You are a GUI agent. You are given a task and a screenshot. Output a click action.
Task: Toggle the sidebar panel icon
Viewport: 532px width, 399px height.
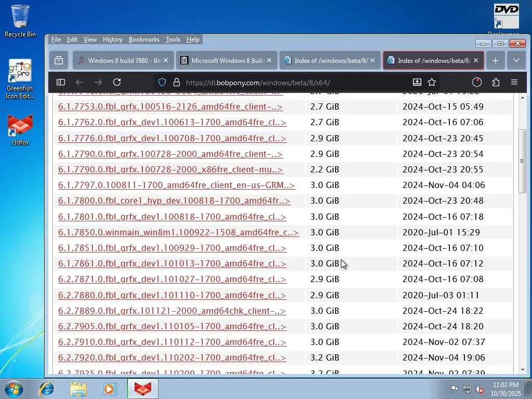click(61, 82)
